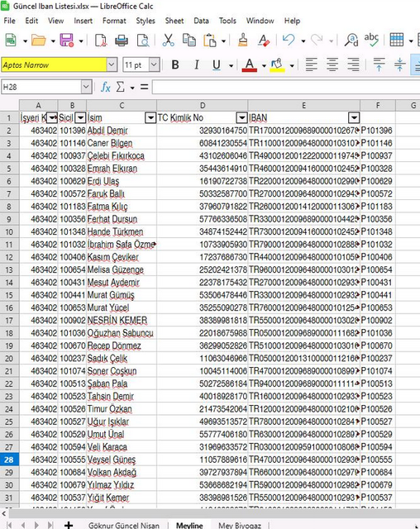Click the Function Wizard fx icon
Screen dimensions: 420x529
tap(106, 87)
